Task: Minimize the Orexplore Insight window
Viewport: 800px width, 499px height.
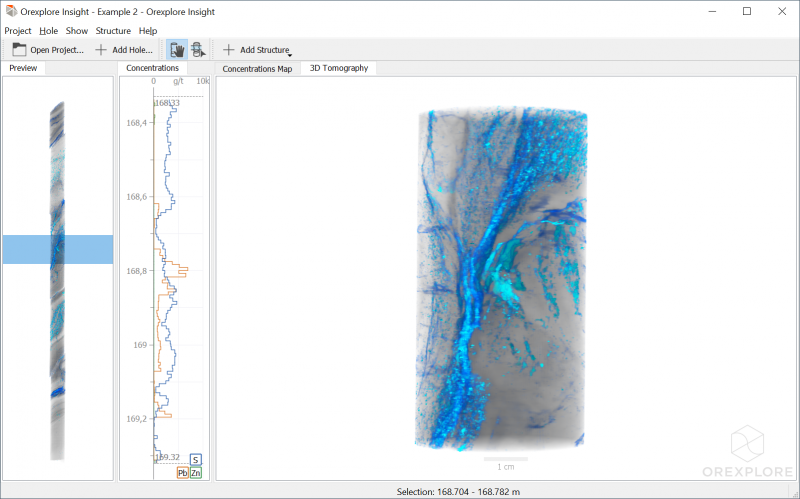Action: pos(713,11)
